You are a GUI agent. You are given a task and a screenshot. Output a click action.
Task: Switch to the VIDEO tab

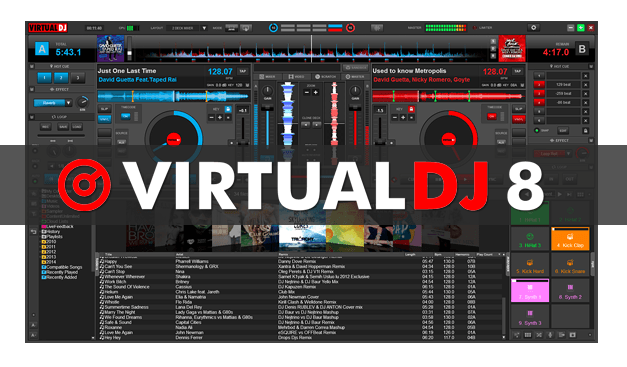coord(297,76)
